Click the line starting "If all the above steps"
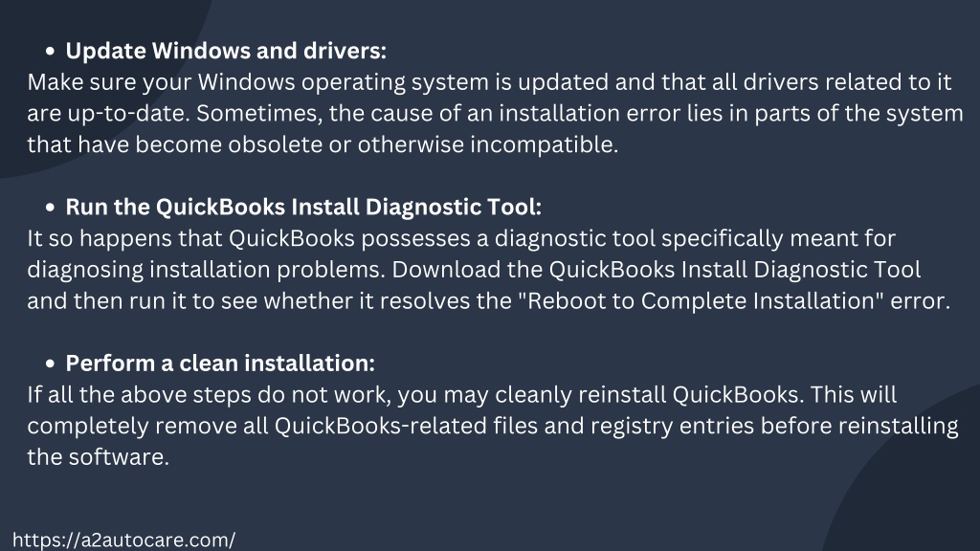 pos(462,394)
